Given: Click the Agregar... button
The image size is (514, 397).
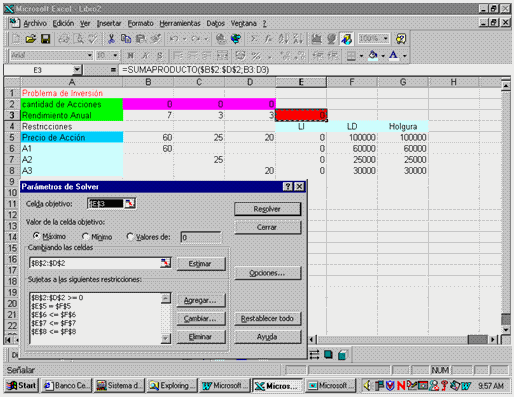Looking at the screenshot, I should pyautogui.click(x=201, y=300).
